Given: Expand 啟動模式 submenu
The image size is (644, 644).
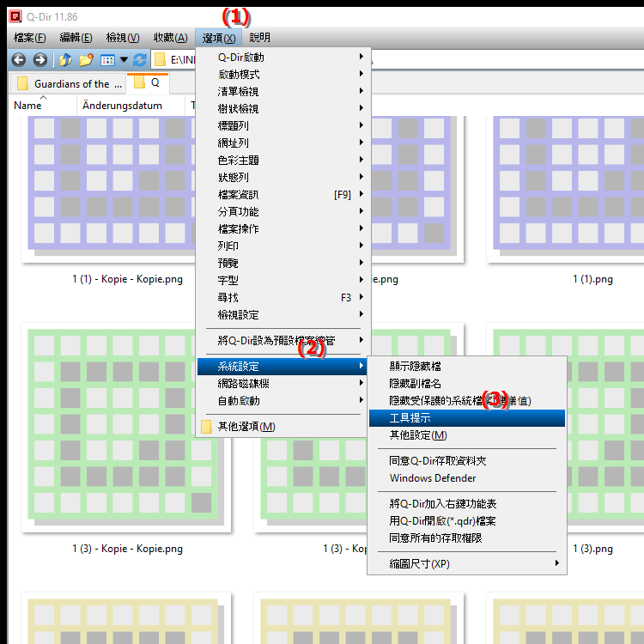Looking at the screenshot, I should [x=283, y=75].
